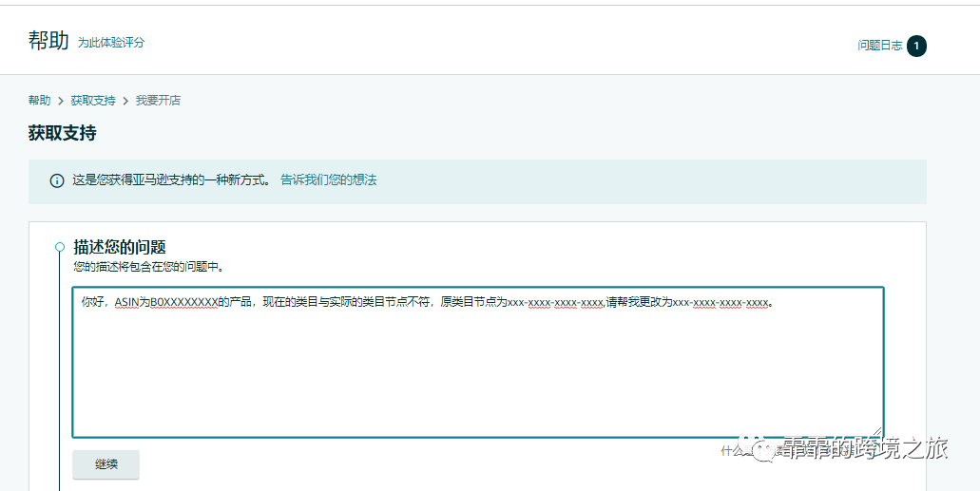
Task: Open 告诉我们您的想法 link
Action: pyautogui.click(x=329, y=179)
